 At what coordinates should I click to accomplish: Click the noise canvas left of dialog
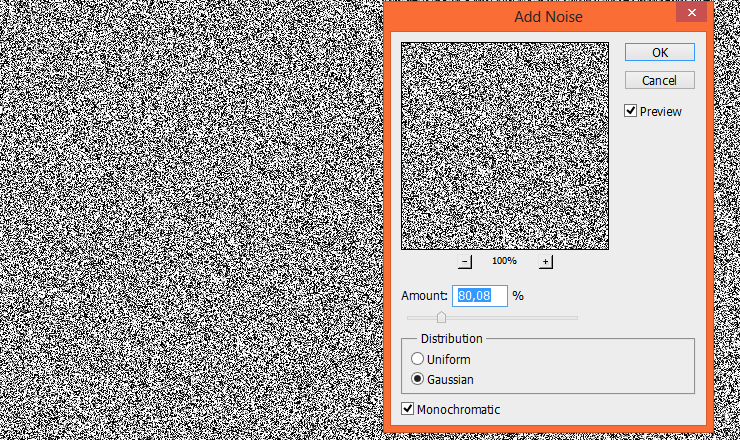pos(190,220)
